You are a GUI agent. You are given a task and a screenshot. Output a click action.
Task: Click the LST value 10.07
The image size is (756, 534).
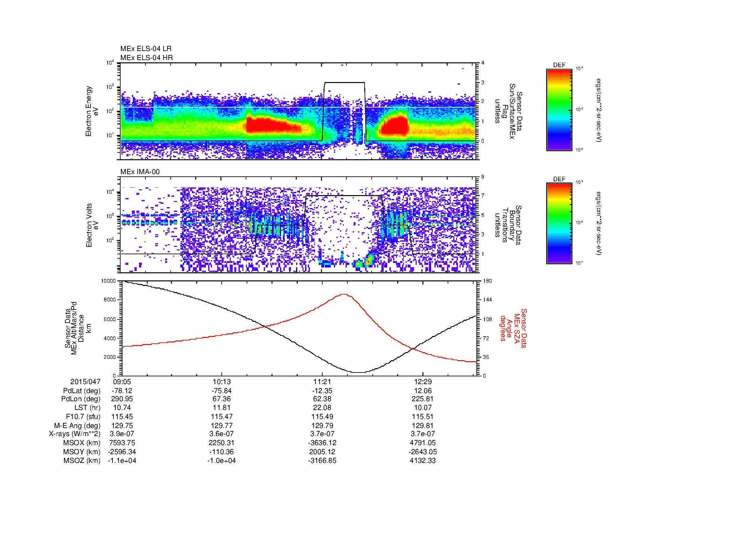(422, 408)
